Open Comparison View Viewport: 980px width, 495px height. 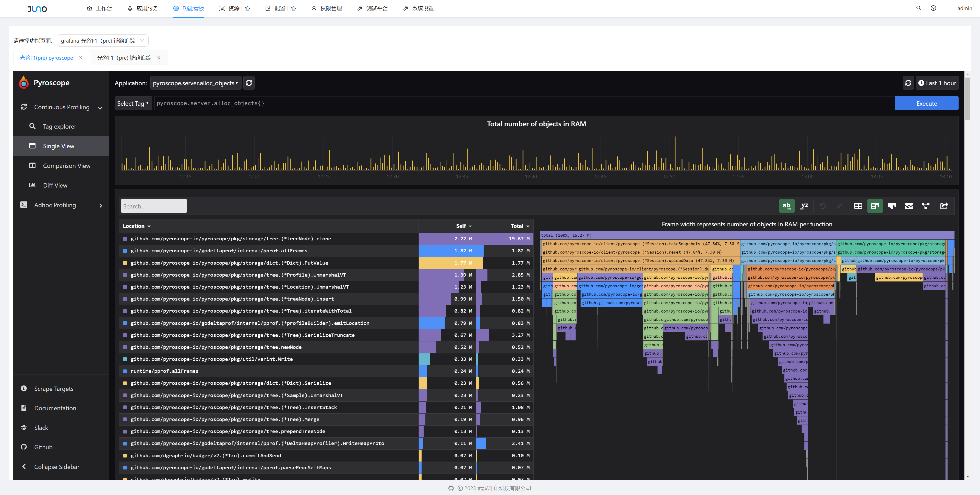coord(61,165)
